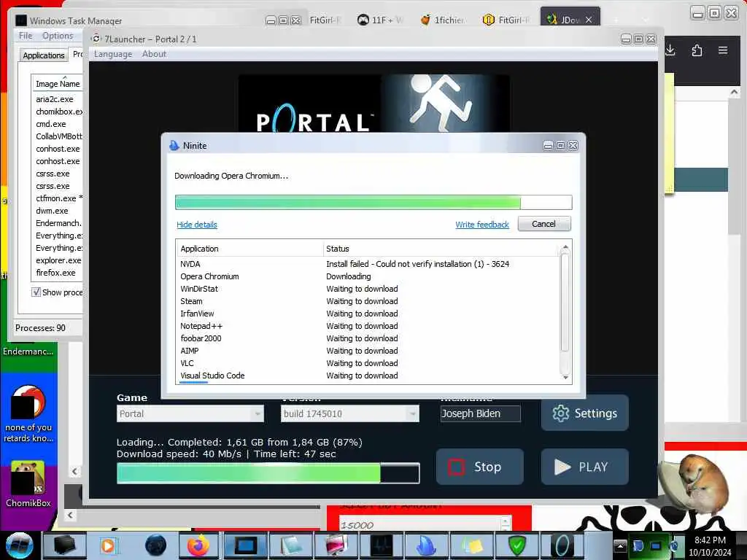Open Firefox from the taskbar
Viewport: 747px width, 560px height.
[198, 545]
